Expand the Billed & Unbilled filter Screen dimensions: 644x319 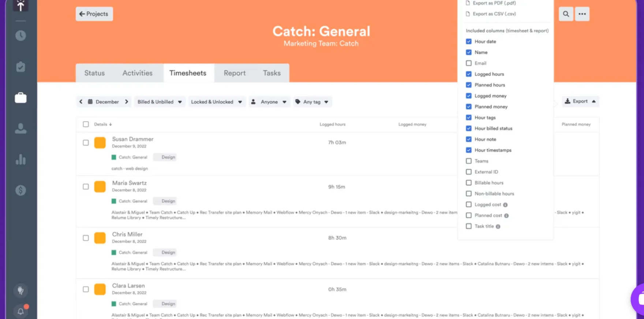(160, 102)
